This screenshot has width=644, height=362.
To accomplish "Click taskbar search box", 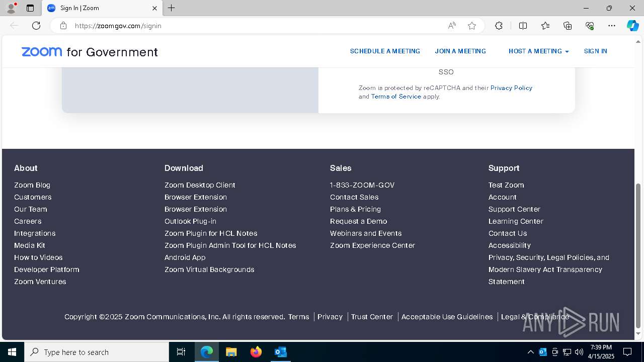I will pos(97,352).
